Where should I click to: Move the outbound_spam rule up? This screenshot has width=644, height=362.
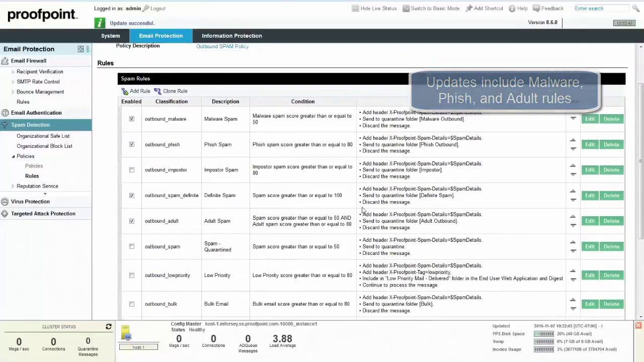pyautogui.click(x=573, y=243)
